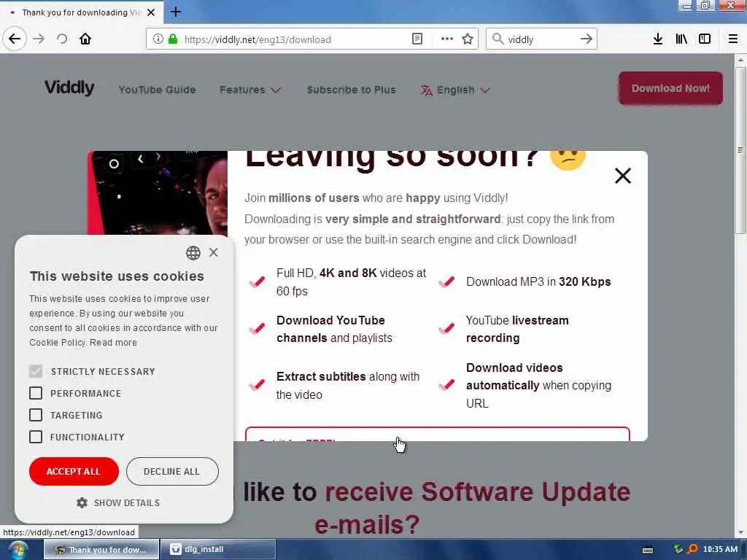This screenshot has width=747, height=560.
Task: Click the network tray icon
Action: coord(678,549)
